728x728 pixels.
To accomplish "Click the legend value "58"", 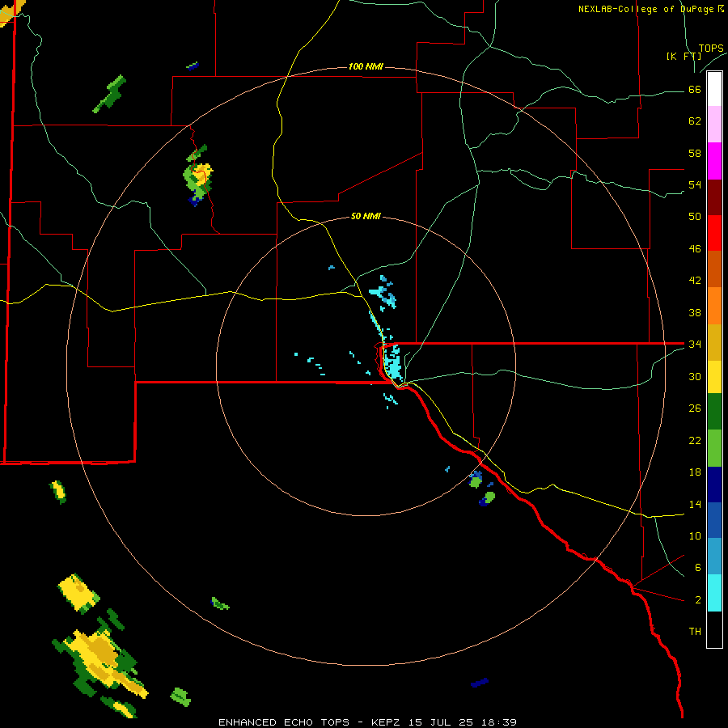I will pos(695,153).
